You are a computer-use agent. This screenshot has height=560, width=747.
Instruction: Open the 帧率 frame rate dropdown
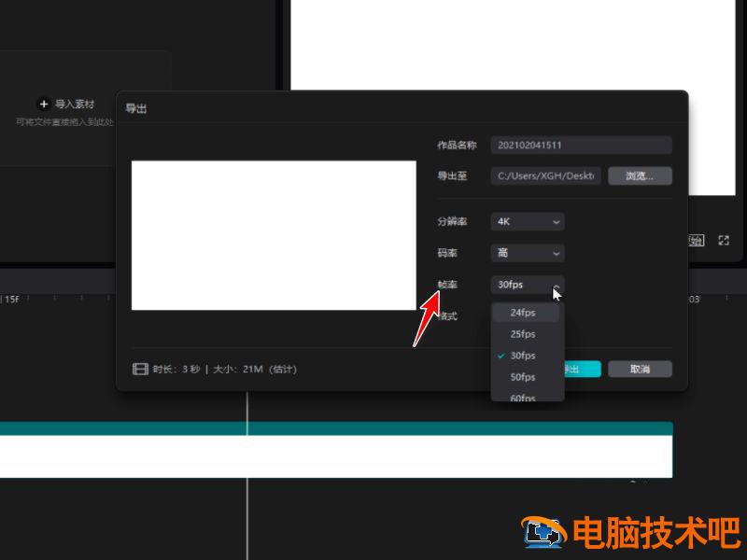click(527, 285)
